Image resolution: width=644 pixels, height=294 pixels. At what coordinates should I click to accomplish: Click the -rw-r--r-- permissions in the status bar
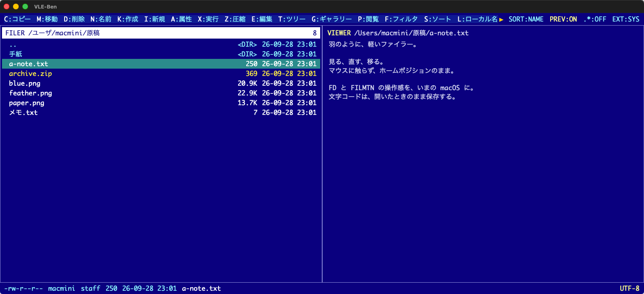tap(23, 288)
